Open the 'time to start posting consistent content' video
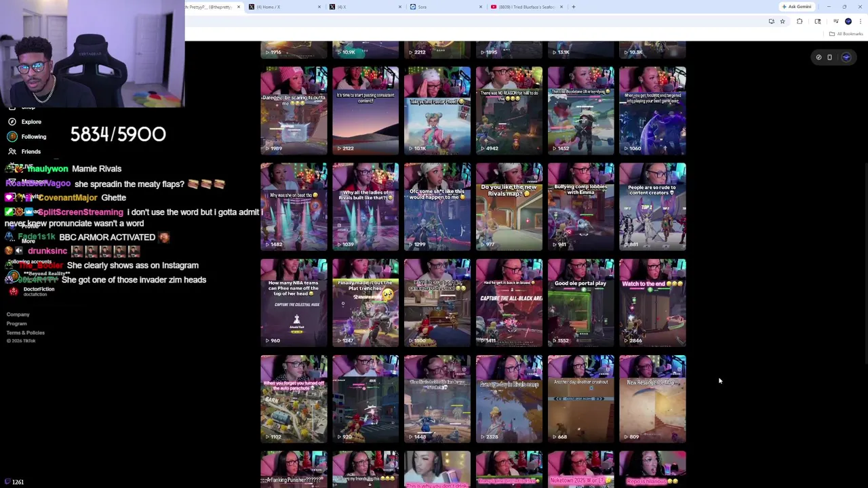The height and width of the screenshot is (488, 868). click(x=366, y=110)
